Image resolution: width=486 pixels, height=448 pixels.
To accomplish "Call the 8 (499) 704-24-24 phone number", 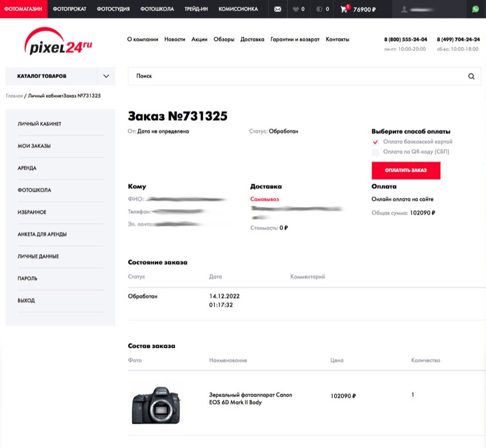I will point(458,39).
